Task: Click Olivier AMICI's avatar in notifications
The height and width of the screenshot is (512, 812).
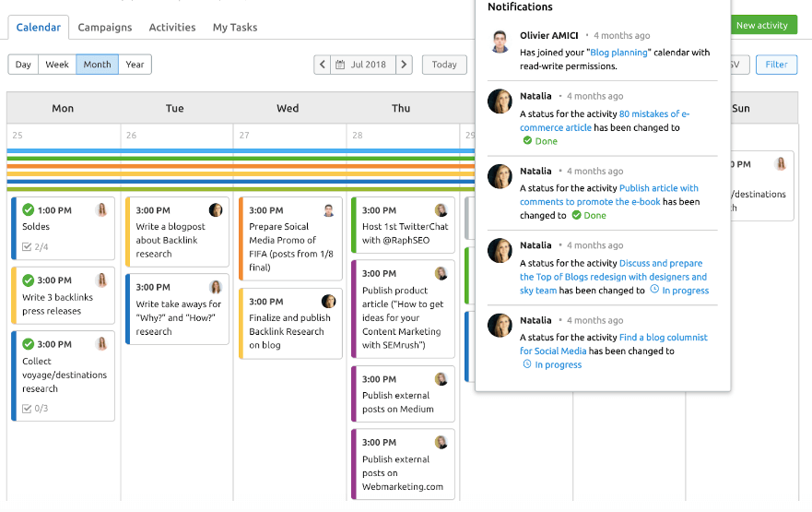Action: click(500, 42)
